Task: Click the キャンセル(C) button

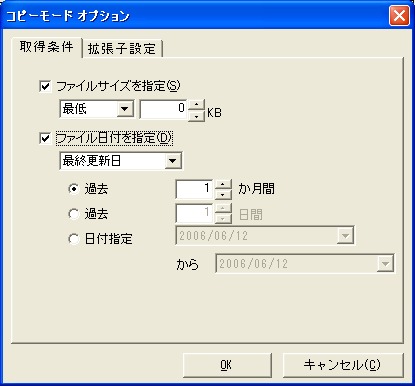Action: pyautogui.click(x=342, y=365)
